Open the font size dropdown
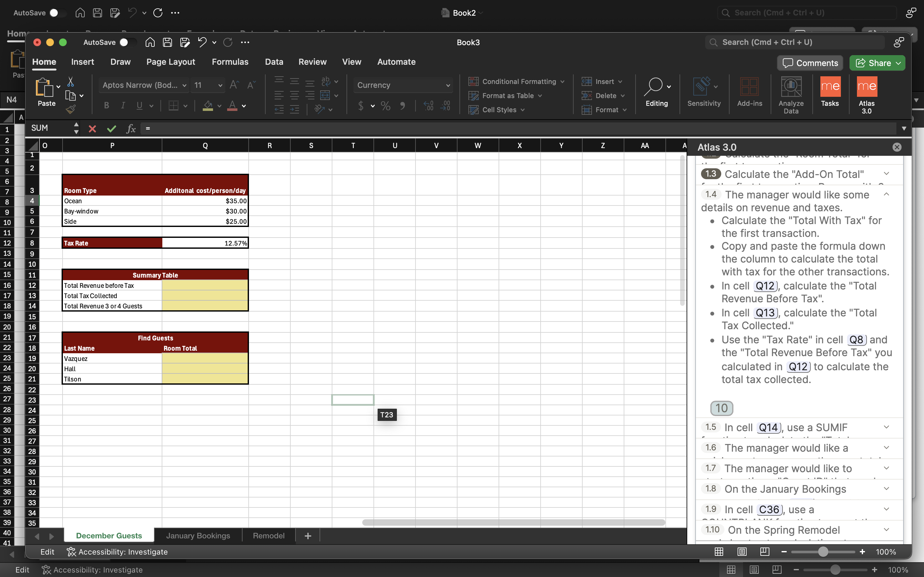The image size is (924, 577). [220, 86]
